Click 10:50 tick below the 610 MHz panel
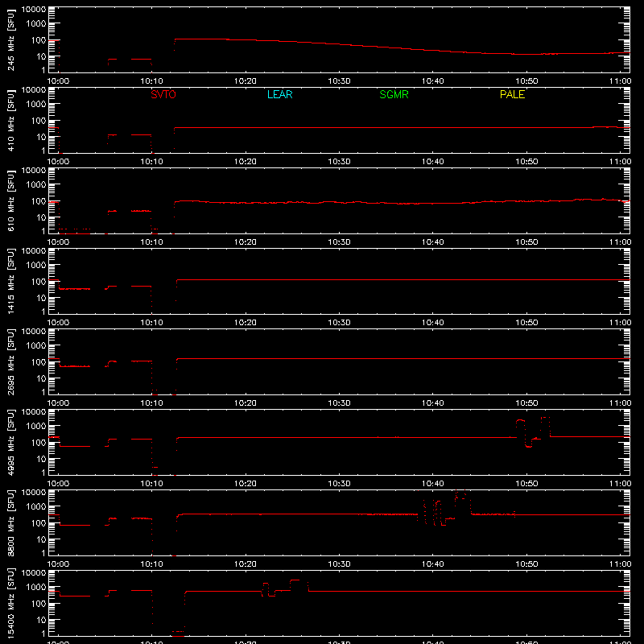Viewport: 644px width, 644px height. click(526, 242)
